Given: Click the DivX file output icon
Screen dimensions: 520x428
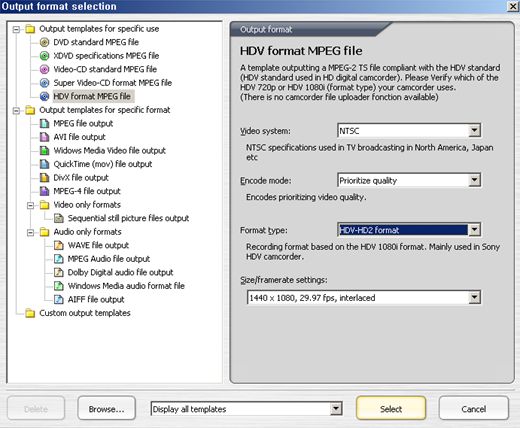Looking at the screenshot, I should click(x=44, y=177).
